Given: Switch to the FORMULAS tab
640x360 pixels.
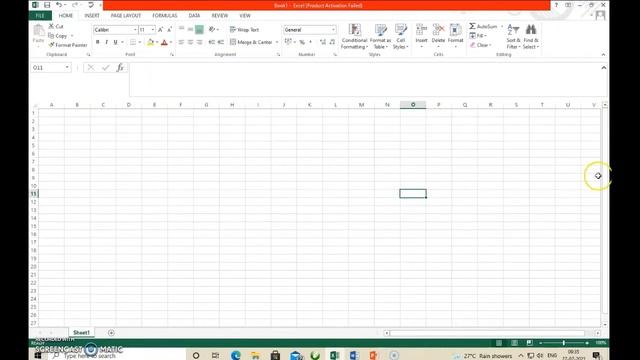Looking at the screenshot, I should pyautogui.click(x=164, y=16).
